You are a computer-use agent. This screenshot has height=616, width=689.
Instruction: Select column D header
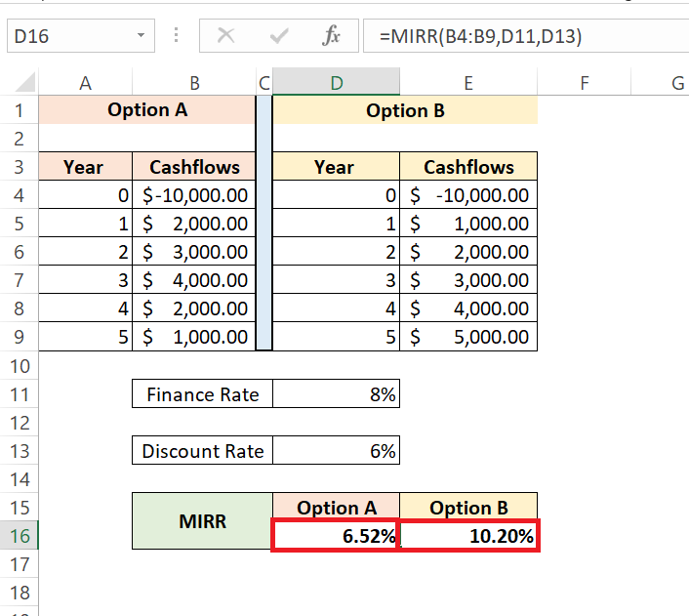point(336,82)
